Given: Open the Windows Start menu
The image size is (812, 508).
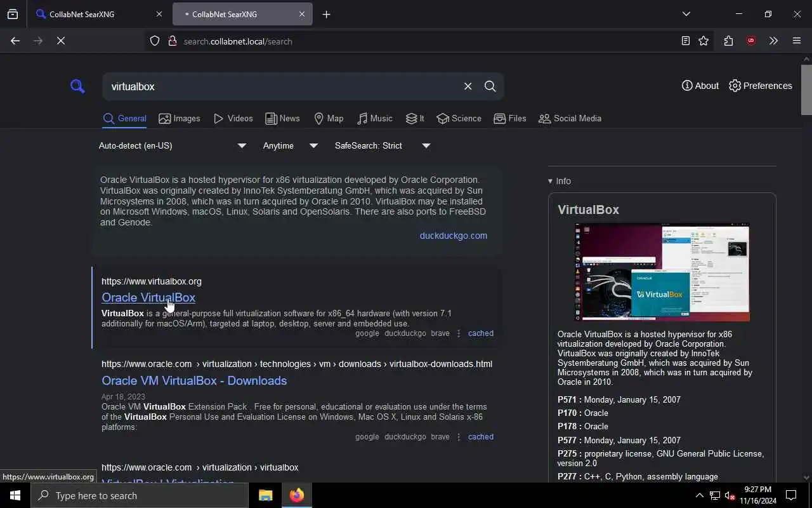Looking at the screenshot, I should 15,495.
